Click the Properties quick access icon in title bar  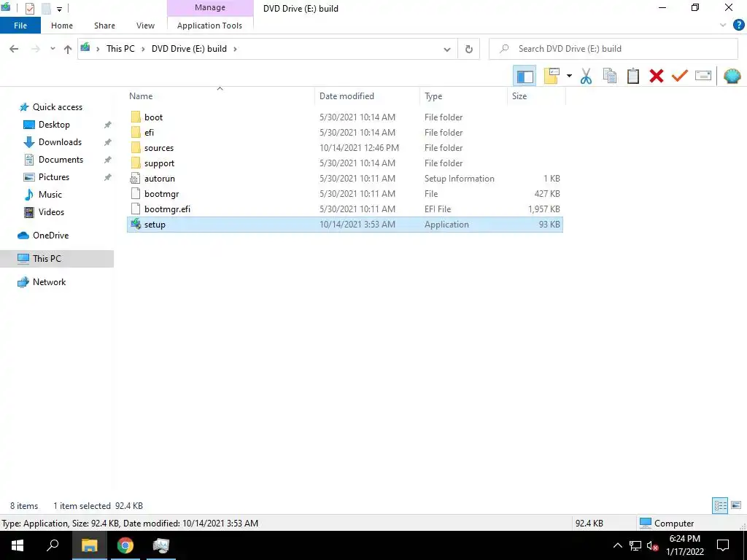29,9
